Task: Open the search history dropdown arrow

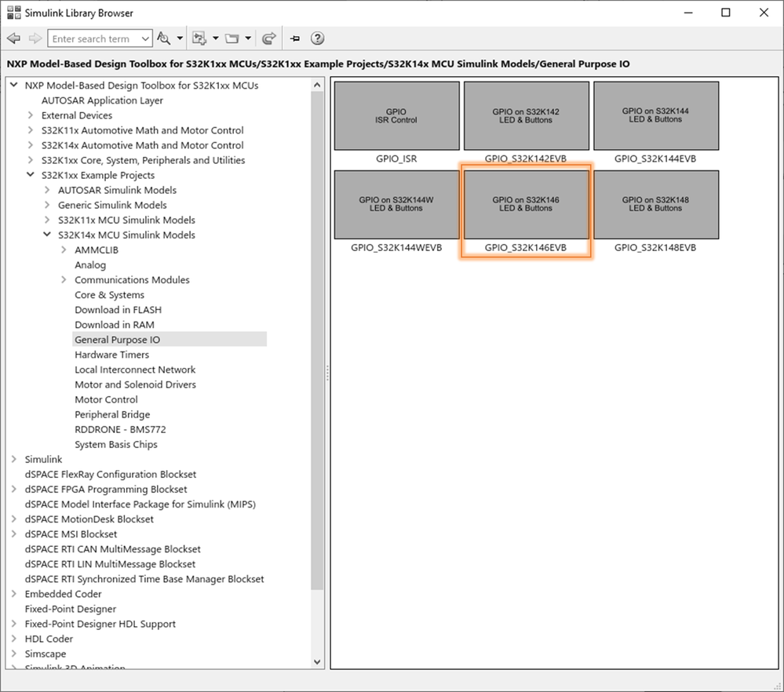Action: (145, 38)
